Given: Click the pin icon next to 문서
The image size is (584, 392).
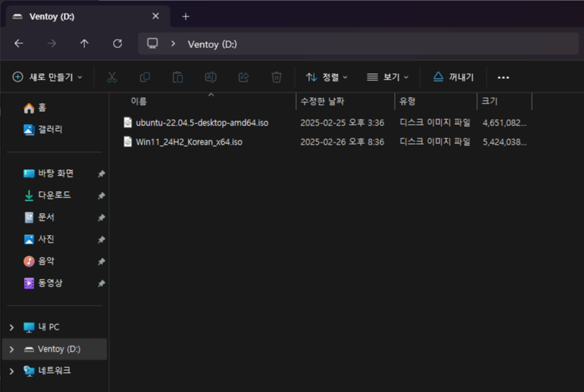Looking at the screenshot, I should 101,217.
